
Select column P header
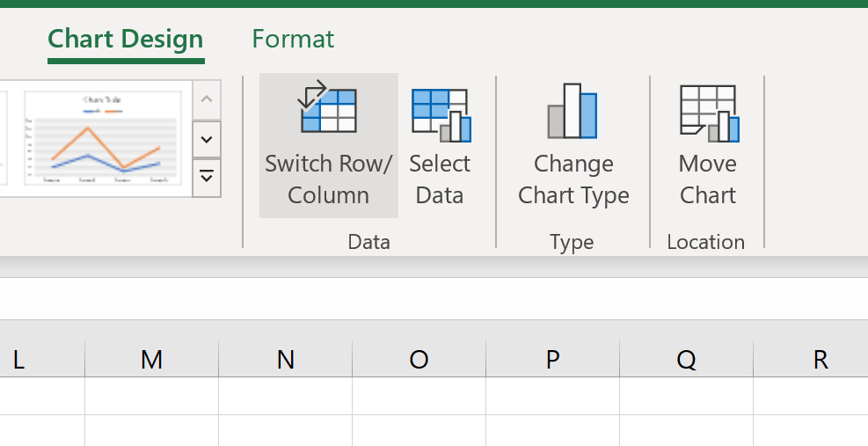pyautogui.click(x=552, y=359)
